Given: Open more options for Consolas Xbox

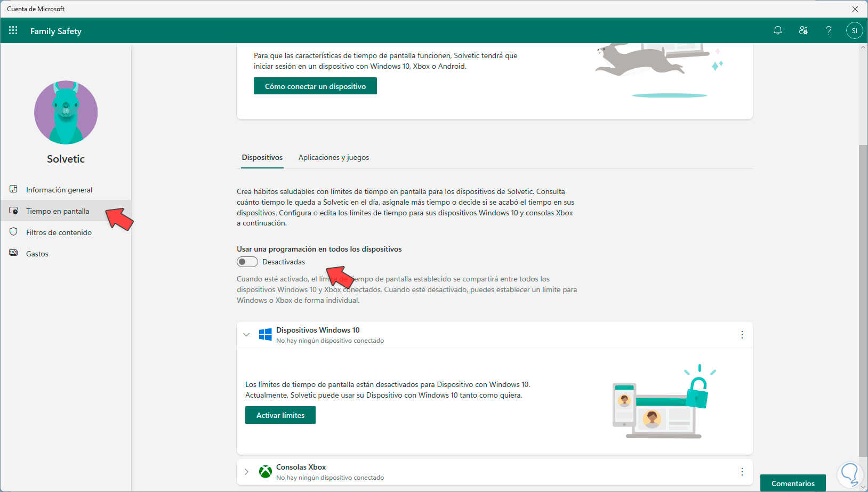Looking at the screenshot, I should click(x=742, y=472).
